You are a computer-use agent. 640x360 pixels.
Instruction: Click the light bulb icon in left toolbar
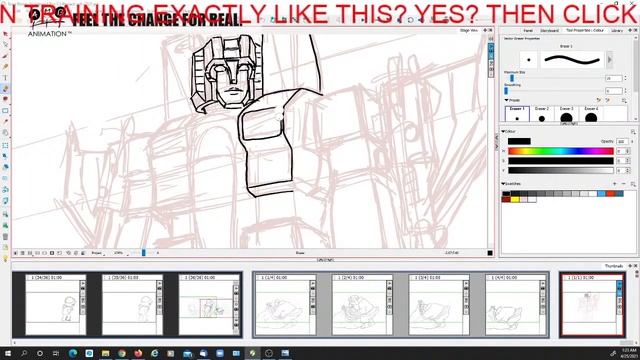click(x=5, y=259)
